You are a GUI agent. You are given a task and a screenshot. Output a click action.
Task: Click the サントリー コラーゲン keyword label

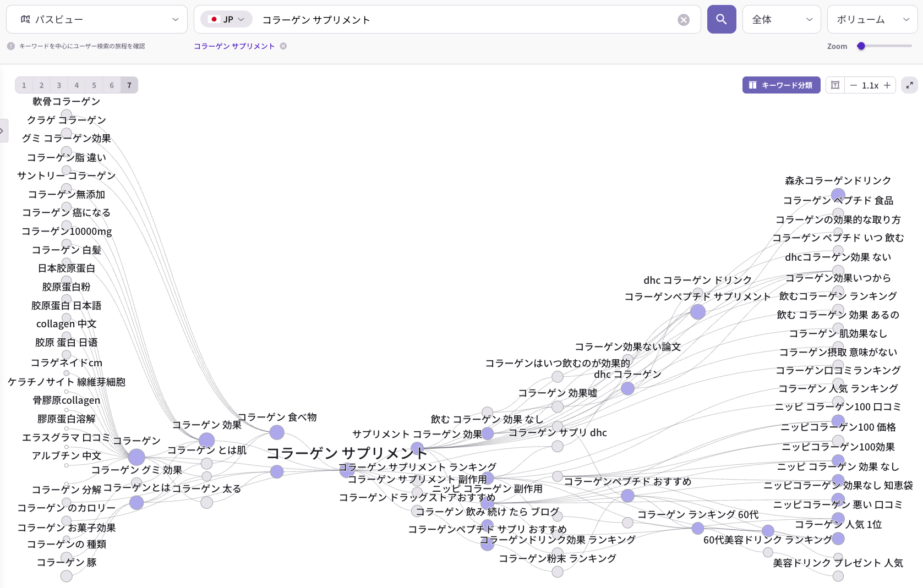pos(67,175)
